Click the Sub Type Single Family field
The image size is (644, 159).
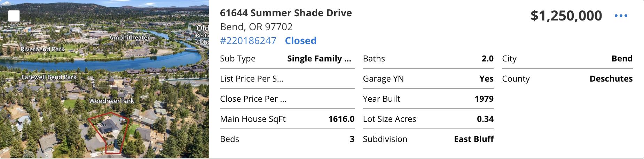pyautogui.click(x=287, y=59)
